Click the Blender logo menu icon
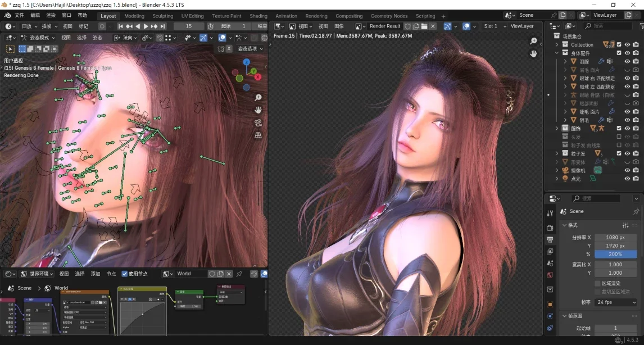This screenshot has width=644, height=345. click(x=7, y=15)
